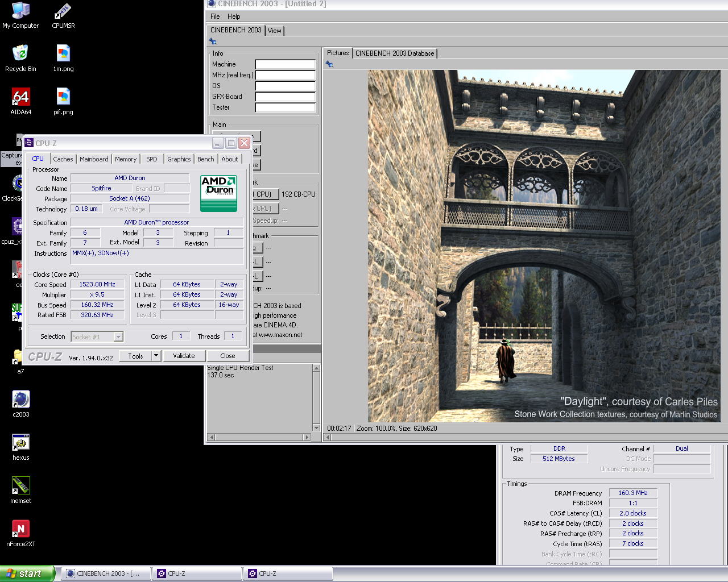Click the 160.3 MHz DRAM Frequency value
This screenshot has width=728, height=582.
point(633,493)
